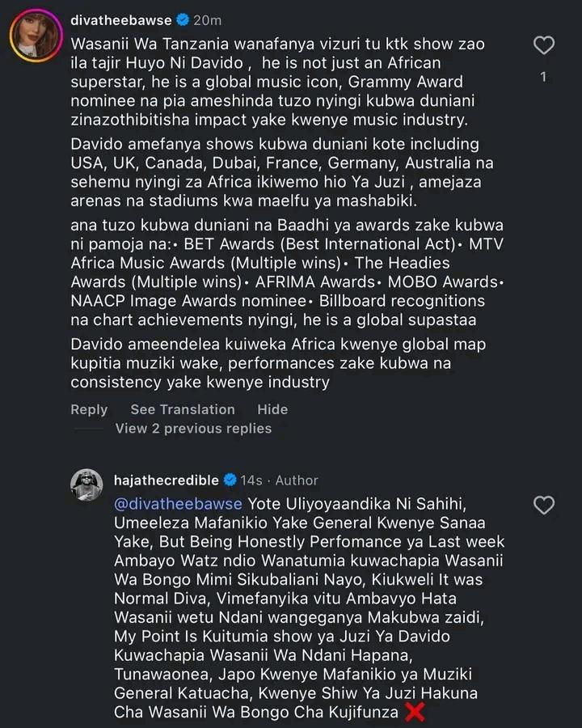The height and width of the screenshot is (728, 582).
Task: Click the 20m timestamp on the first comment
Action: tap(213, 19)
